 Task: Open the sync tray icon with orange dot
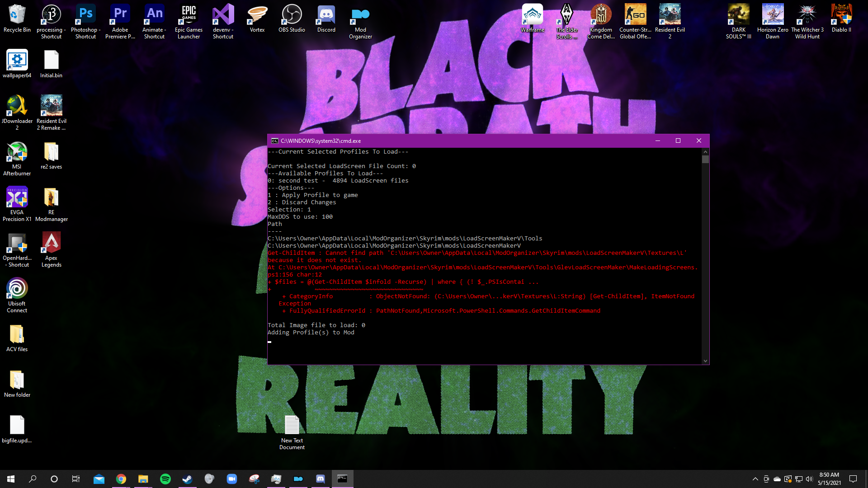point(788,479)
